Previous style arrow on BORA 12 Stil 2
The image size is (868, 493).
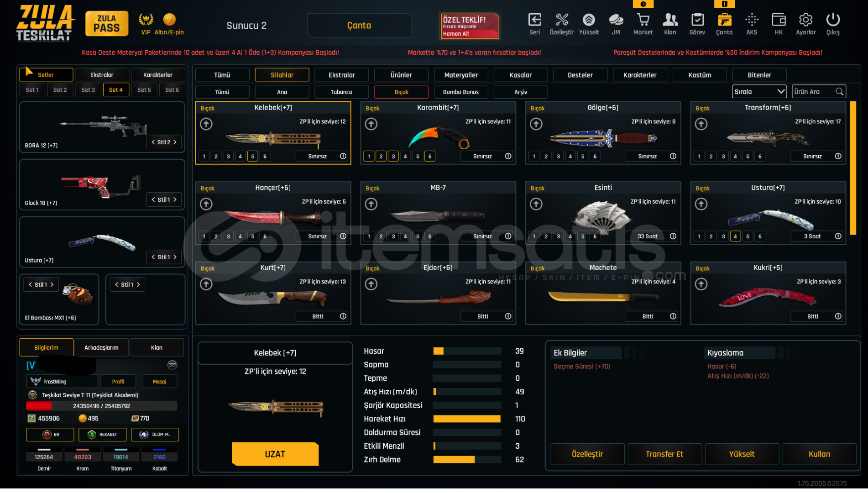point(153,142)
